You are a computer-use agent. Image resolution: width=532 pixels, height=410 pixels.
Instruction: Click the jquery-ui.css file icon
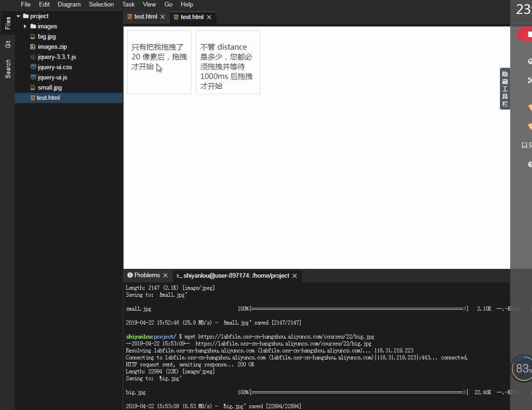coord(33,67)
